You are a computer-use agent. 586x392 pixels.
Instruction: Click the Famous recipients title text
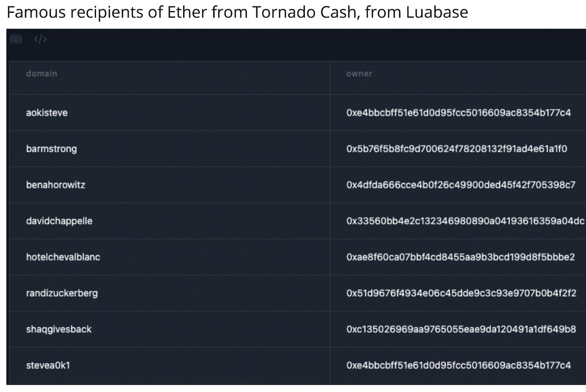pyautogui.click(x=237, y=12)
